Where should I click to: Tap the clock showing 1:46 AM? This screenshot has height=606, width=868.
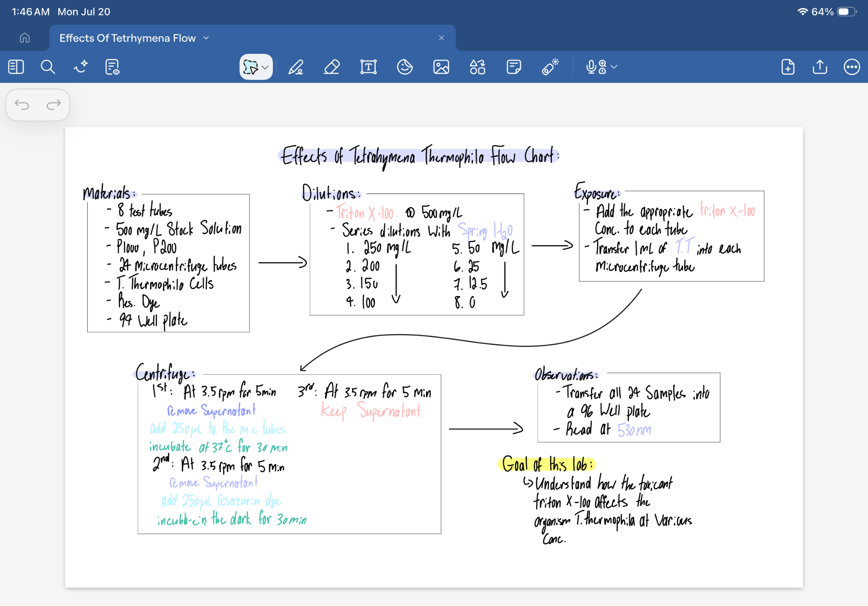pos(31,12)
